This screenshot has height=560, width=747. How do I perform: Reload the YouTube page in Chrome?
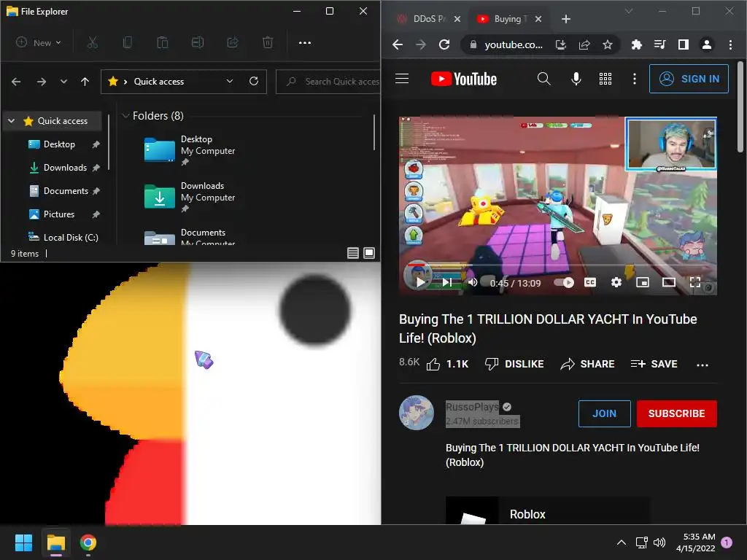click(x=444, y=44)
